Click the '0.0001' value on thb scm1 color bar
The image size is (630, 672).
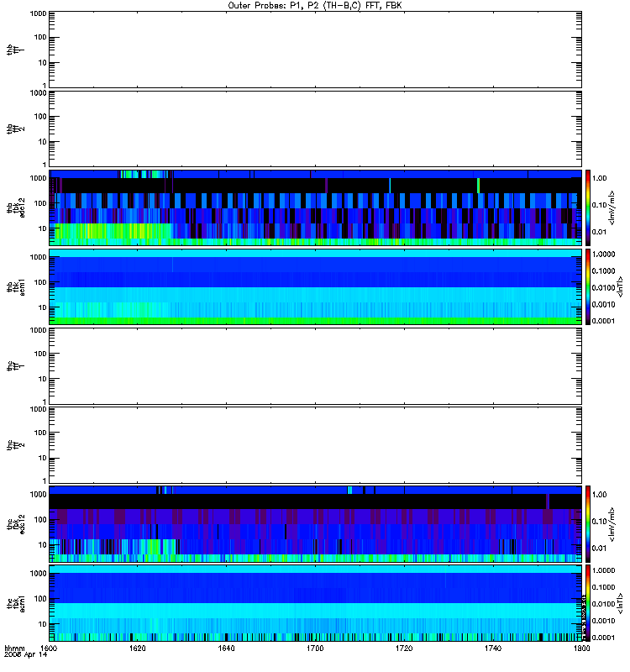pos(603,321)
